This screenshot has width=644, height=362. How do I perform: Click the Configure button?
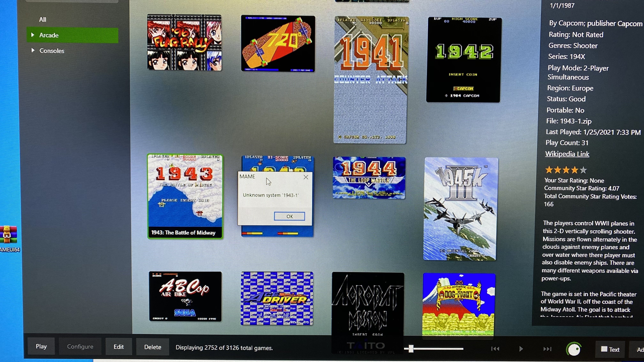tap(80, 347)
